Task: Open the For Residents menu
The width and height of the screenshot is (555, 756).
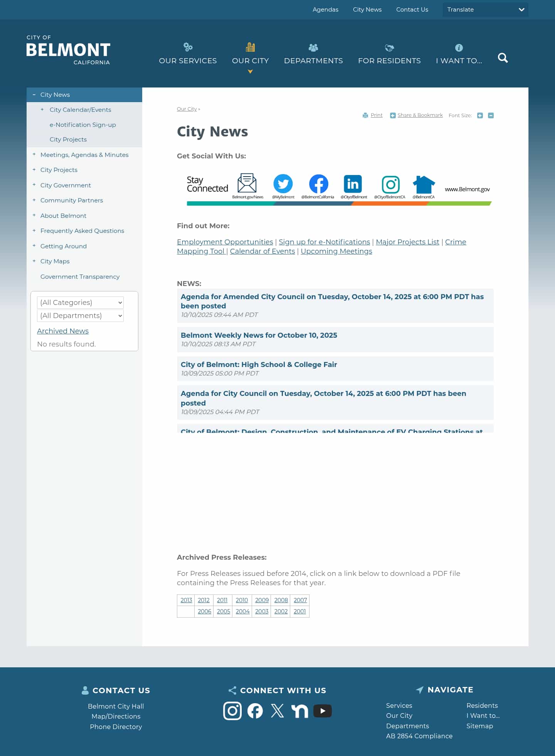Action: tap(389, 54)
